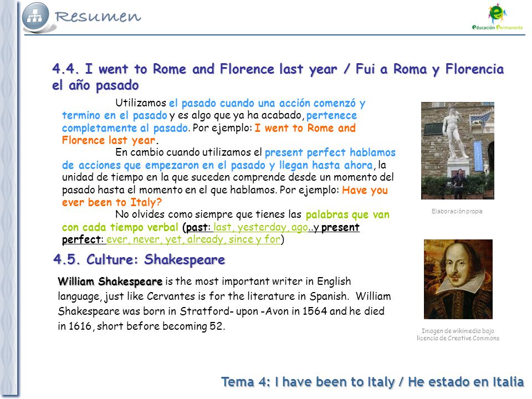Click orange example 'ever been to Italy?'
The width and height of the screenshot is (532, 399).
click(112, 202)
